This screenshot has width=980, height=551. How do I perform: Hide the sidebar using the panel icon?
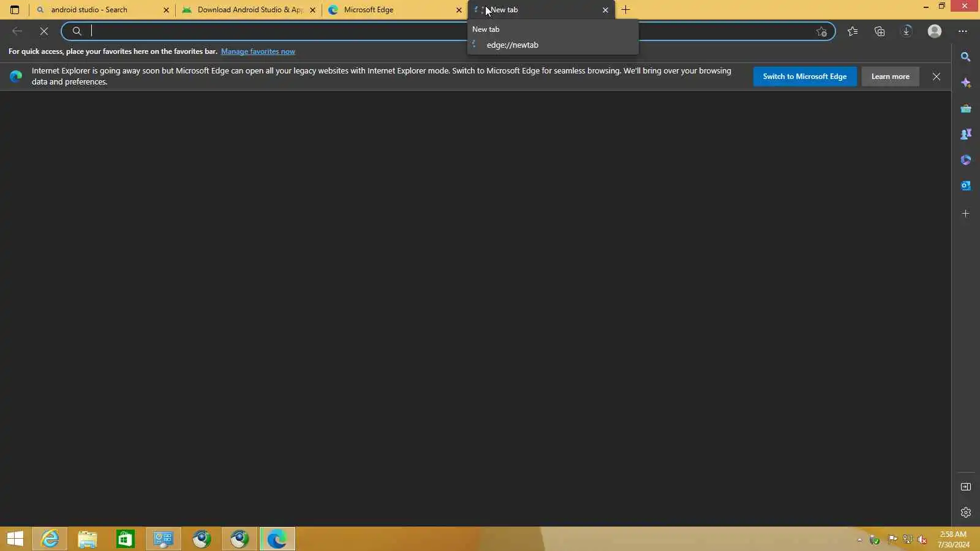click(966, 487)
